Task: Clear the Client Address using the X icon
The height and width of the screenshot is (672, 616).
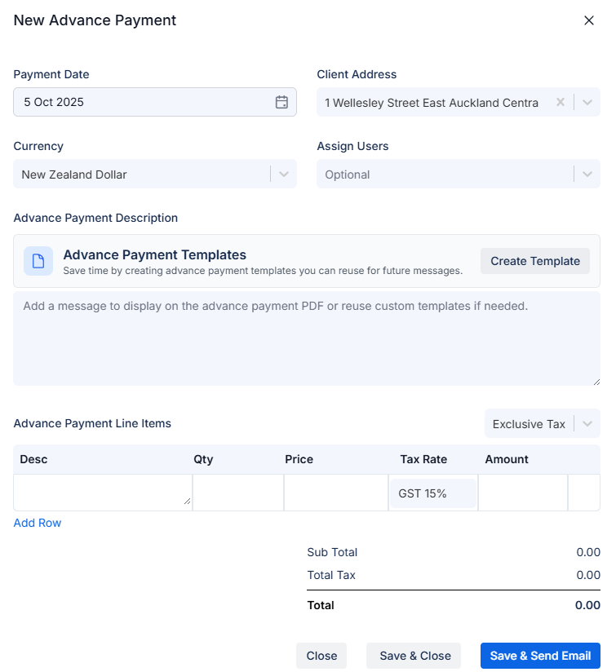Action: click(560, 102)
